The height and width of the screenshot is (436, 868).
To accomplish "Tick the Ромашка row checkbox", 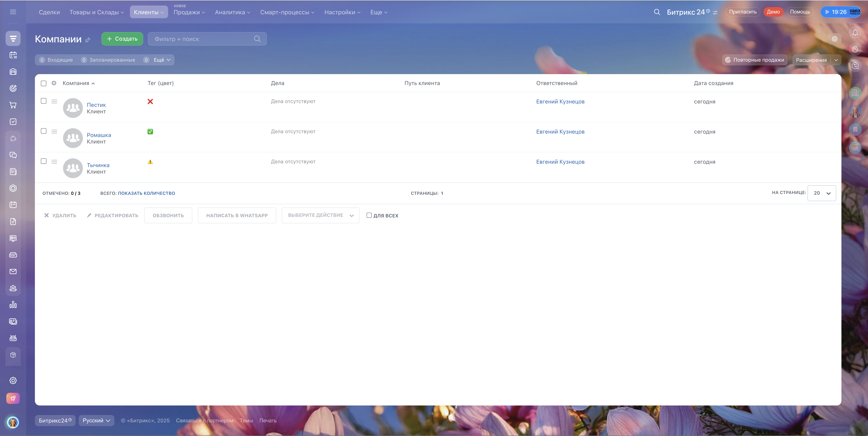I will 43,131.
